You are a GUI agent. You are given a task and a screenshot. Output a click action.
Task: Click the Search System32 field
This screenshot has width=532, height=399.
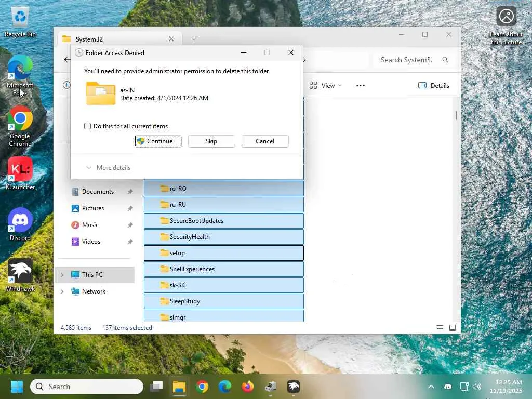[412, 60]
